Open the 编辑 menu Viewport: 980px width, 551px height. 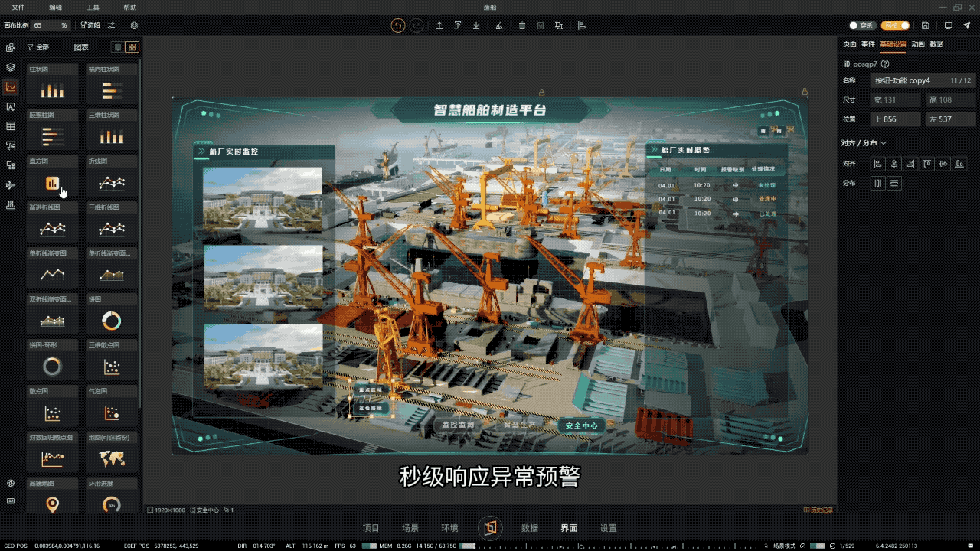(x=56, y=7)
